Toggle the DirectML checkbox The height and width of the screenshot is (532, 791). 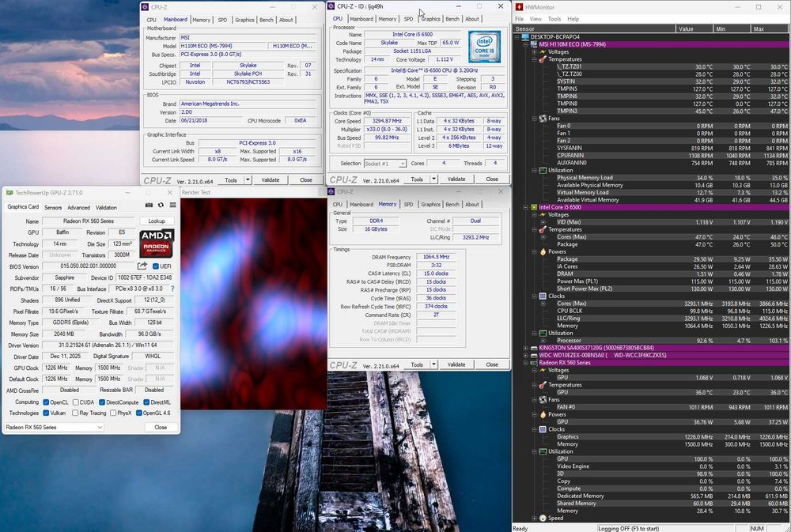click(x=146, y=402)
